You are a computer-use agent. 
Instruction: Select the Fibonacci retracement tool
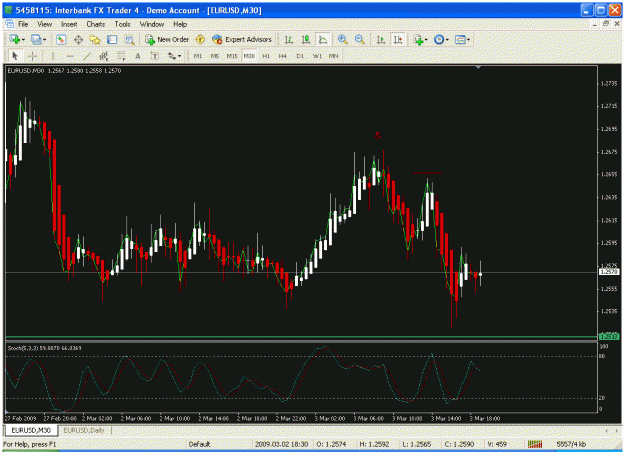pyautogui.click(x=121, y=56)
